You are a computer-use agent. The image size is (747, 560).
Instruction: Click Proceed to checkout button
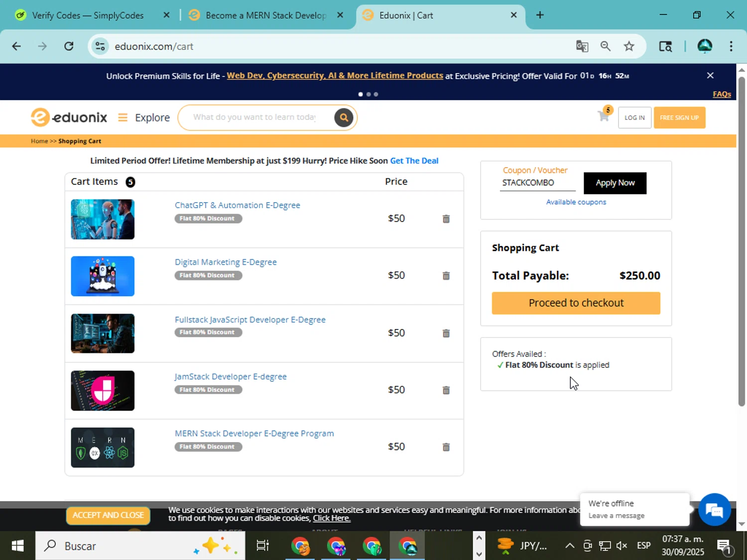point(576,303)
